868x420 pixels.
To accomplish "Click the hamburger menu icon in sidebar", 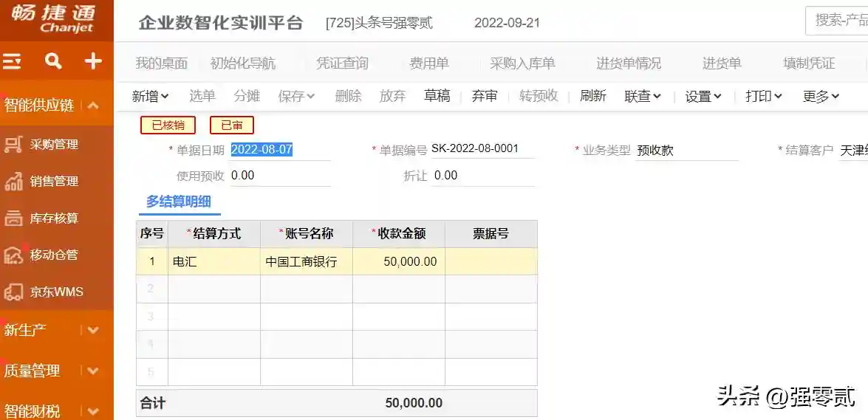I will 13,61.
